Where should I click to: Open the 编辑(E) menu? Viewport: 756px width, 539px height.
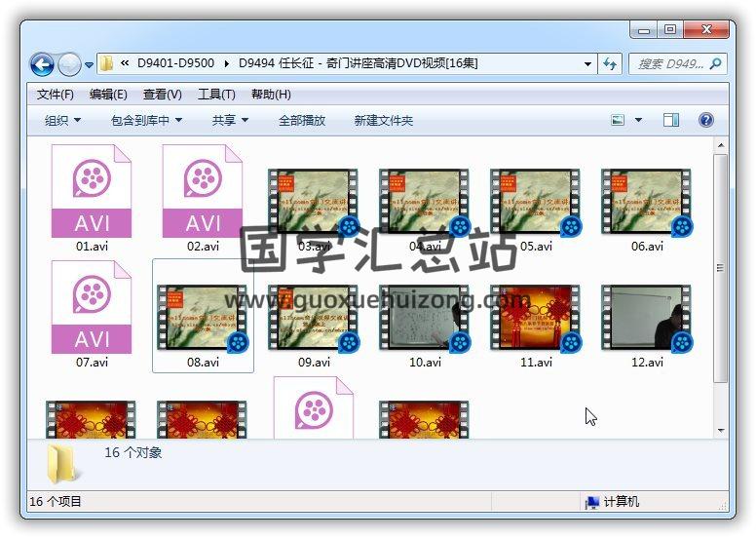108,95
